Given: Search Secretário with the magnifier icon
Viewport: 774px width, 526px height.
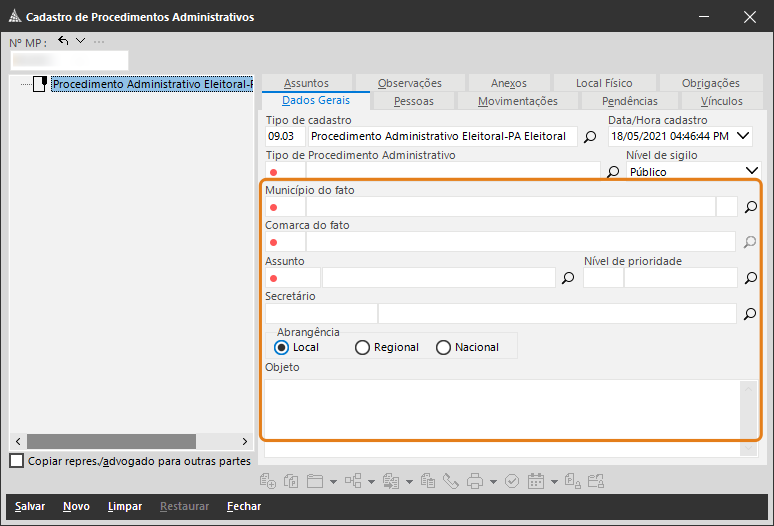Looking at the screenshot, I should (x=750, y=313).
